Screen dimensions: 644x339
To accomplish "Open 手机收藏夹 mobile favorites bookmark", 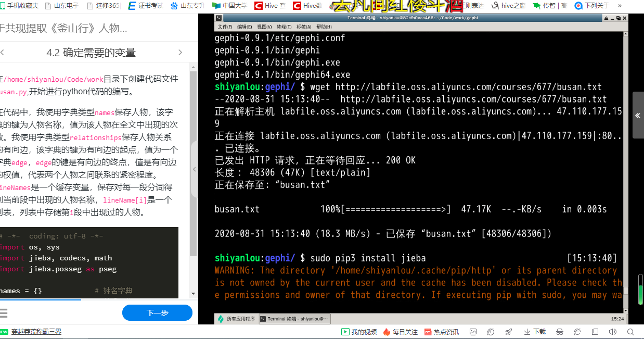I will [x=19, y=6].
